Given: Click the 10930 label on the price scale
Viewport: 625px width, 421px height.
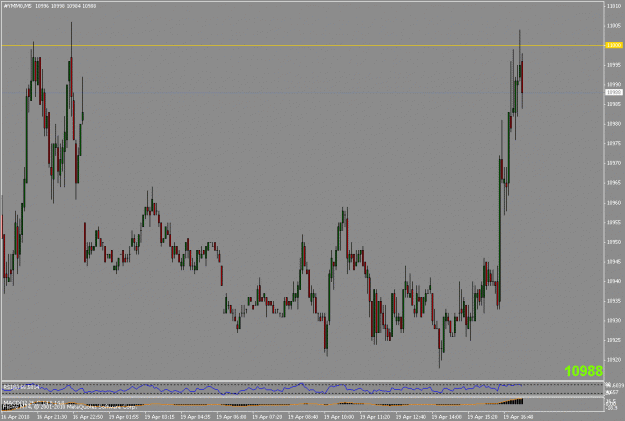Looking at the screenshot, I should [614, 321].
